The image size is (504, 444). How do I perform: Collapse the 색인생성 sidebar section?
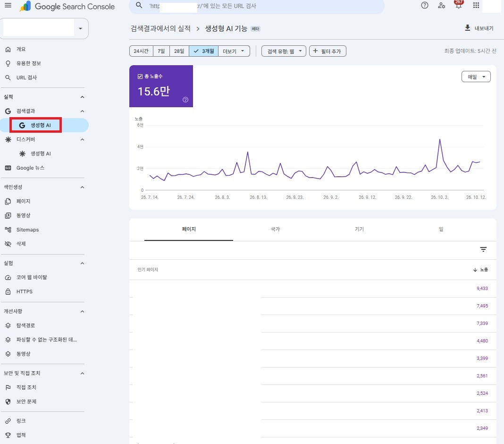point(82,187)
